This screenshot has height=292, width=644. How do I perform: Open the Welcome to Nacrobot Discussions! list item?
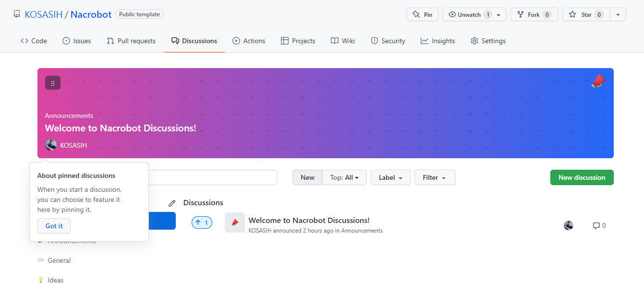(309, 220)
